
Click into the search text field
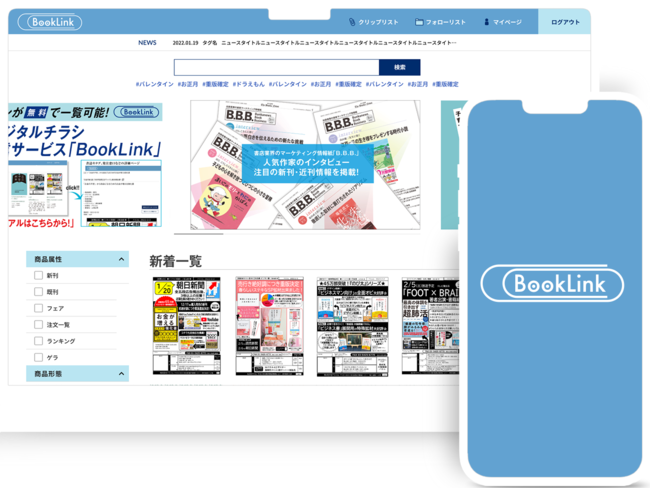276,67
